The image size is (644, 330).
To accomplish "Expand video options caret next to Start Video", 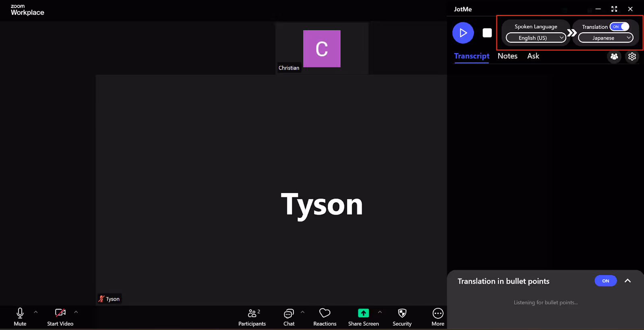I will (76, 312).
